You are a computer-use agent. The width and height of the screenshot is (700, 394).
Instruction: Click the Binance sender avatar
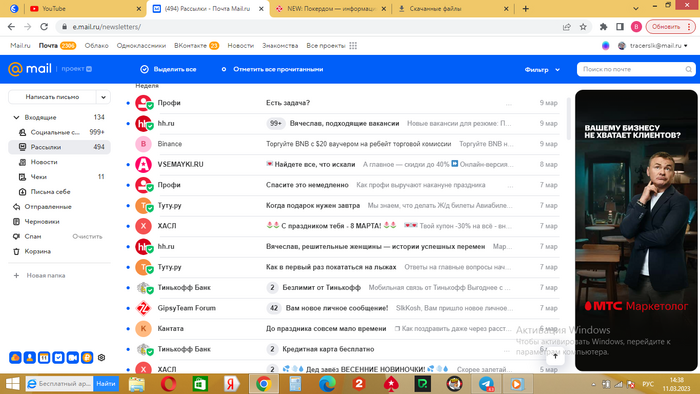click(143, 144)
